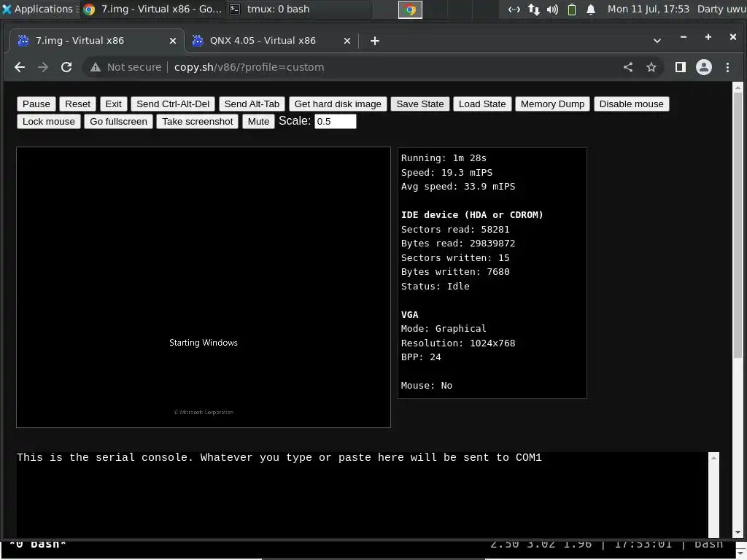Open a new browser tab
Image resolution: width=747 pixels, height=560 pixels.
[375, 41]
